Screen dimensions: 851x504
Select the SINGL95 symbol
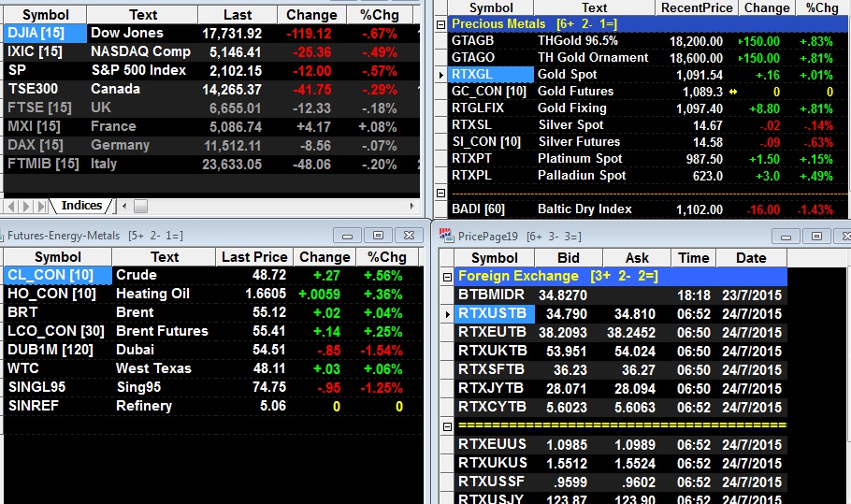pyautogui.click(x=58, y=387)
